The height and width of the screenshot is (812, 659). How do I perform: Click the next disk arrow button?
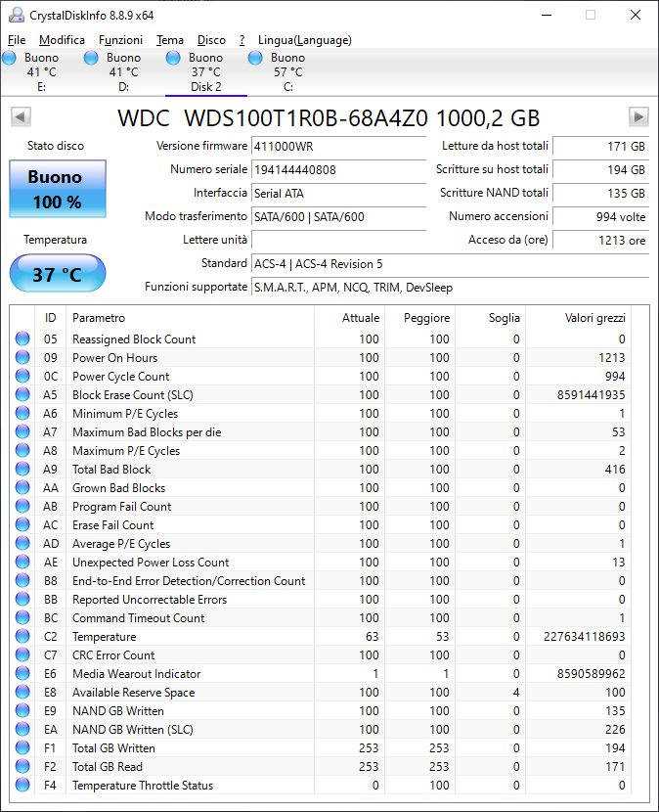point(638,117)
